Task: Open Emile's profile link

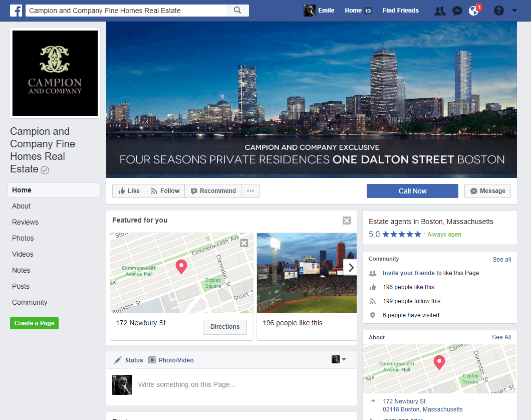Action: point(326,11)
